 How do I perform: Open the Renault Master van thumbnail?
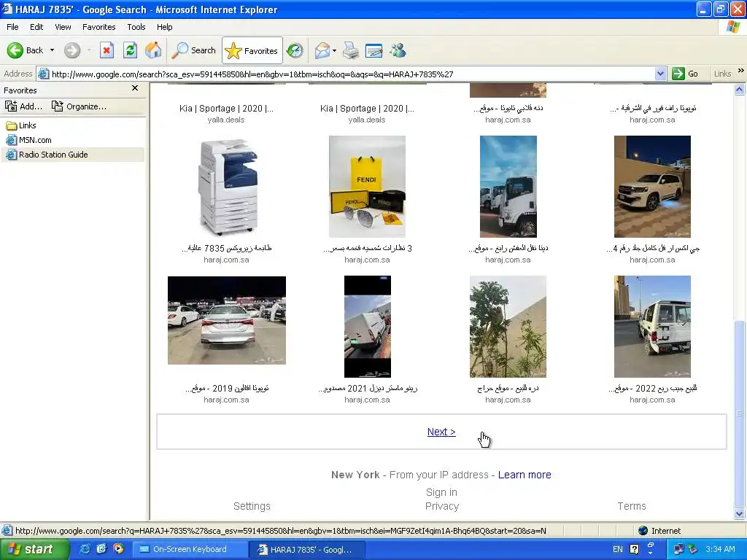(368, 327)
